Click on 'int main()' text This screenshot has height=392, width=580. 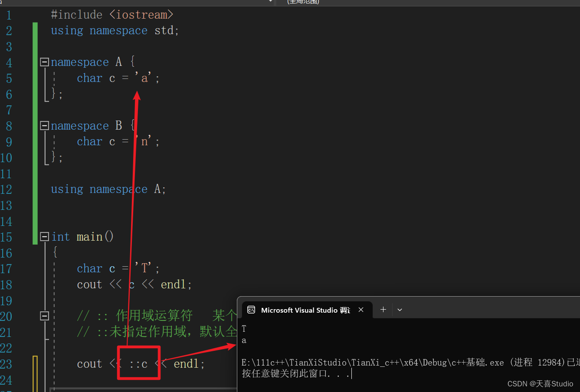point(82,237)
